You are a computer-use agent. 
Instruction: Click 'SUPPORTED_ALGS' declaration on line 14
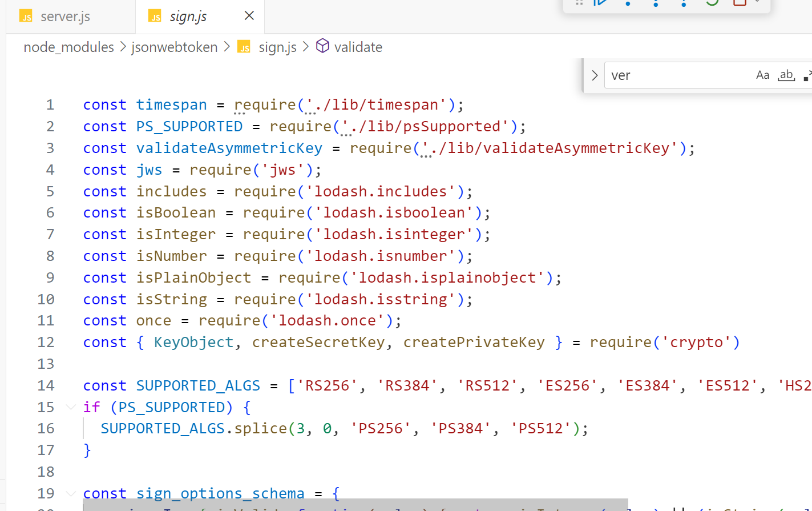click(198, 386)
